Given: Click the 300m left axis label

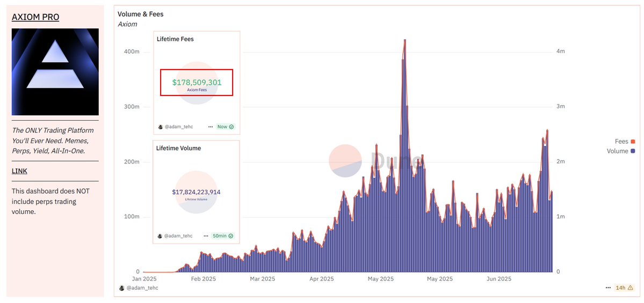Looking at the screenshot, I should 132,107.
